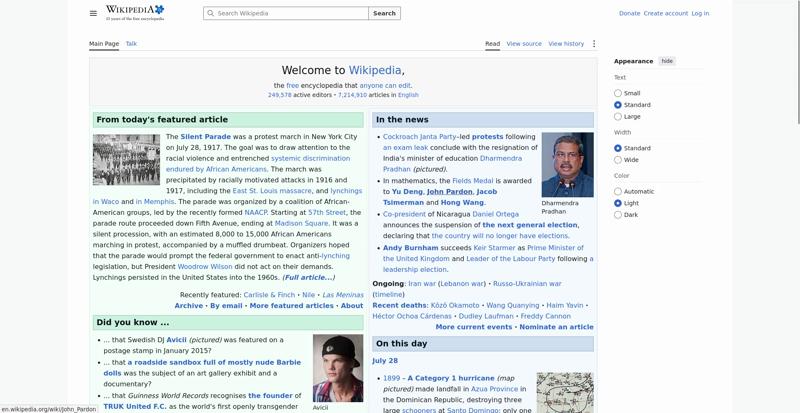Click Create account link
Image resolution: width=800 pixels, height=413 pixels.
click(665, 14)
